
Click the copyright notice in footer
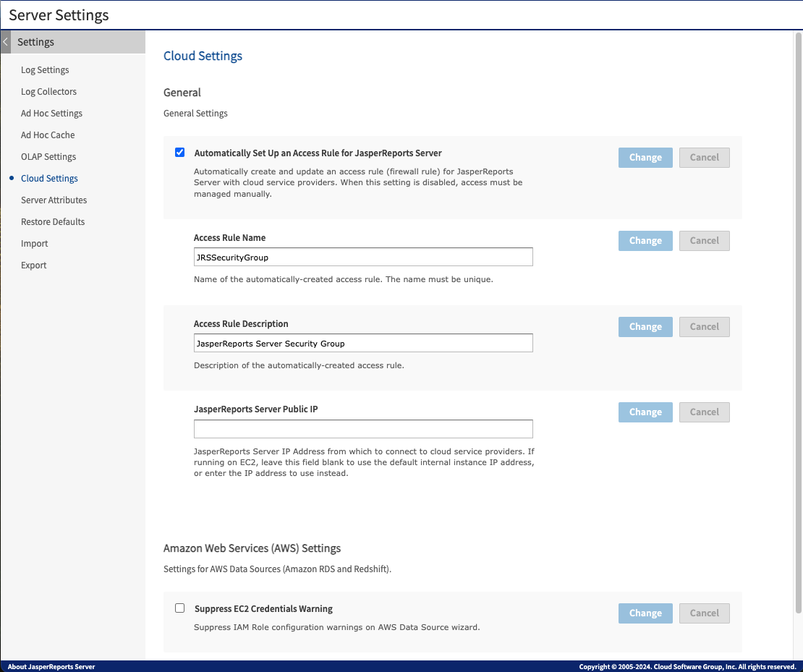tap(687, 666)
